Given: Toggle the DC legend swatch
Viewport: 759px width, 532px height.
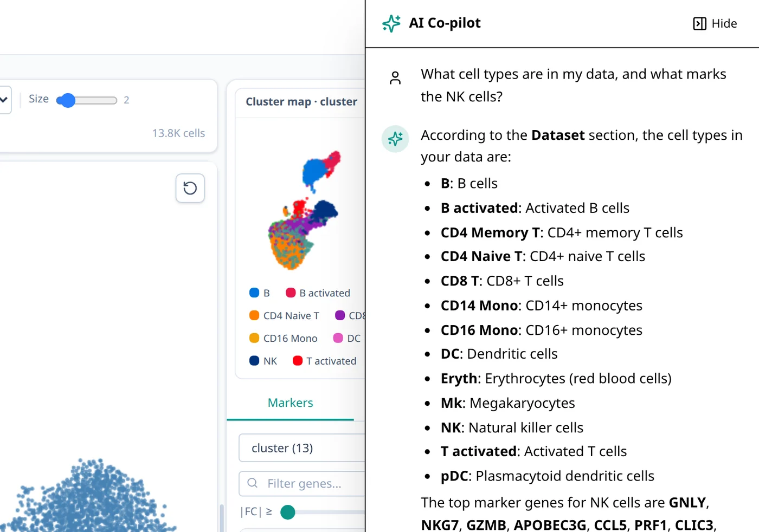Looking at the screenshot, I should tap(338, 338).
